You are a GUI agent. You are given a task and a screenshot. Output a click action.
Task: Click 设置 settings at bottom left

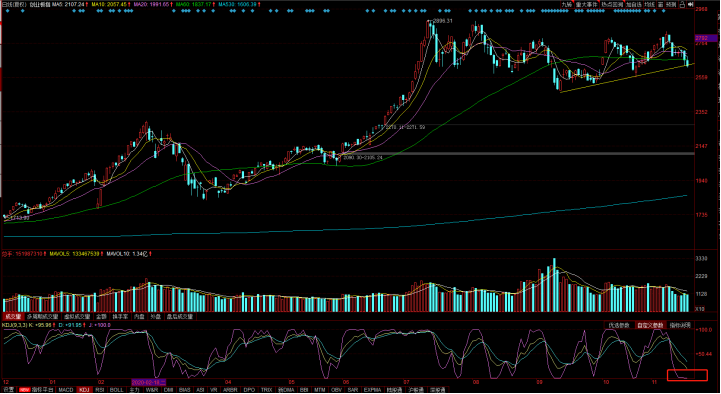coord(8,390)
